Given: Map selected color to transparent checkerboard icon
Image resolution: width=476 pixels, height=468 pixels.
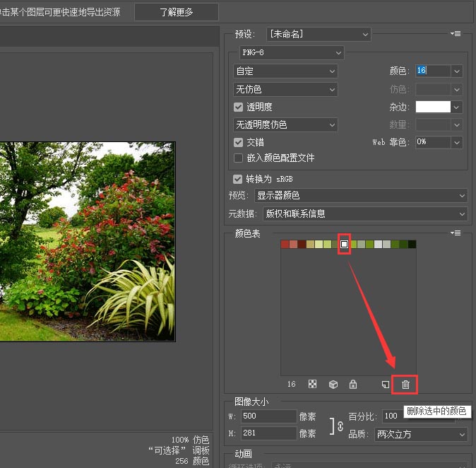Looking at the screenshot, I should (x=312, y=384).
